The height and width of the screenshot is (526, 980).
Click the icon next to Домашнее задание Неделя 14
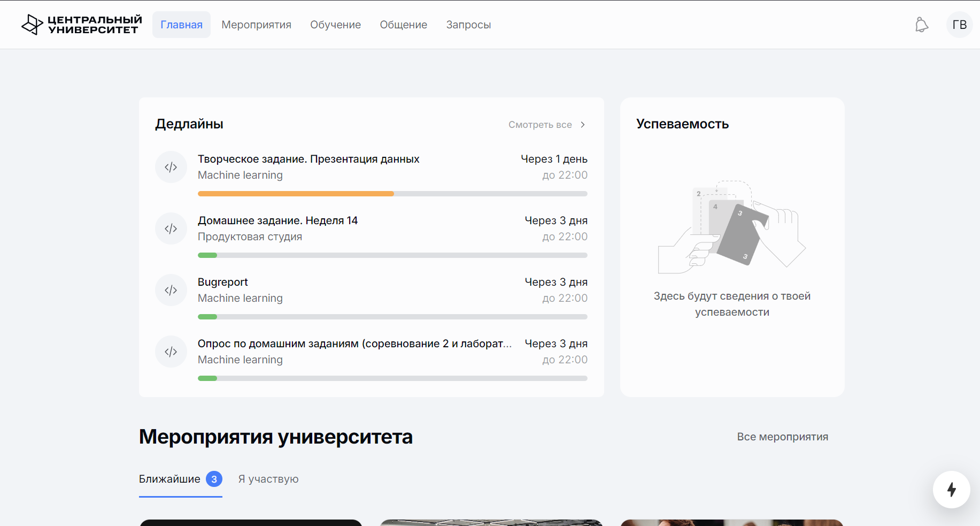point(171,228)
